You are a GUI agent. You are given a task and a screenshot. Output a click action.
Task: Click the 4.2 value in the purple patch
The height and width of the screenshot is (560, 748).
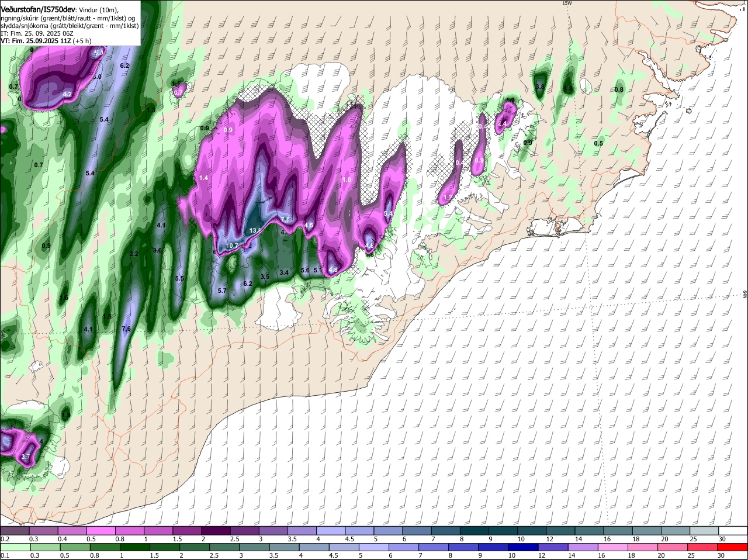(x=67, y=94)
